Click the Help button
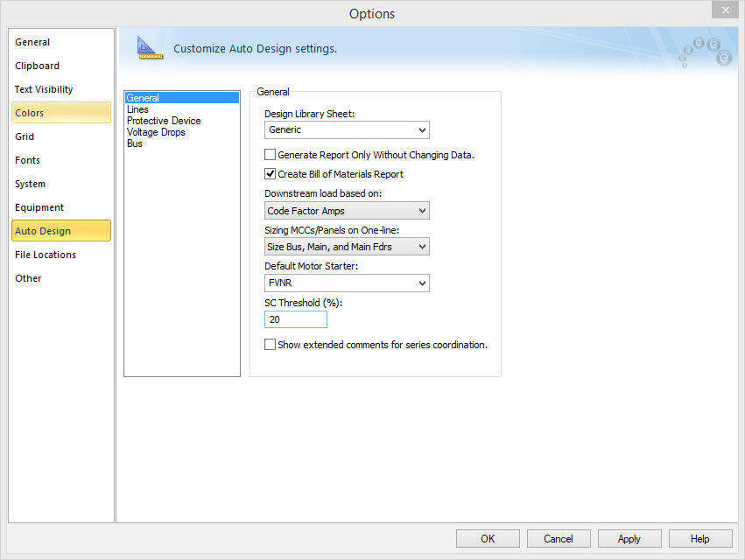Screen dimensions: 745x560 (x=699, y=539)
